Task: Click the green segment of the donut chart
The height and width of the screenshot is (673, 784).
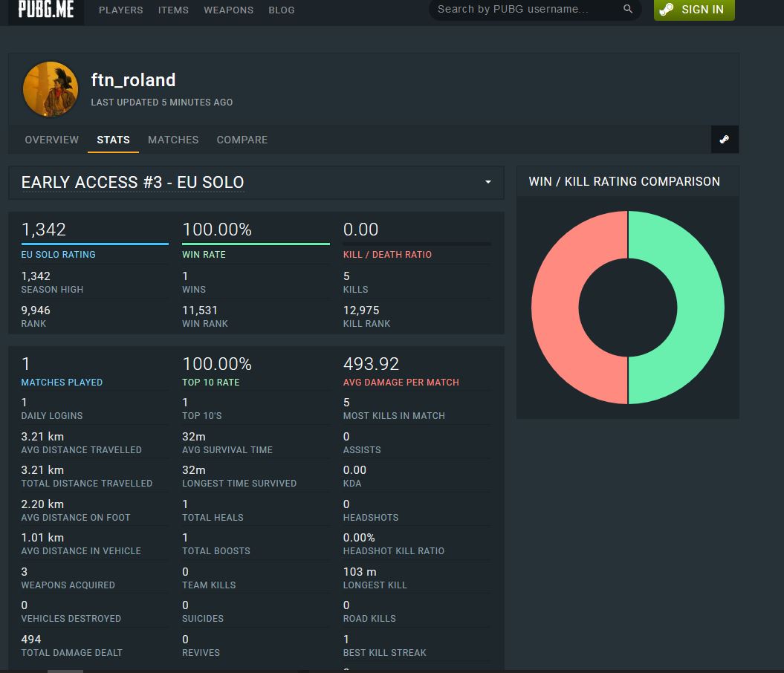Action: (x=699, y=308)
